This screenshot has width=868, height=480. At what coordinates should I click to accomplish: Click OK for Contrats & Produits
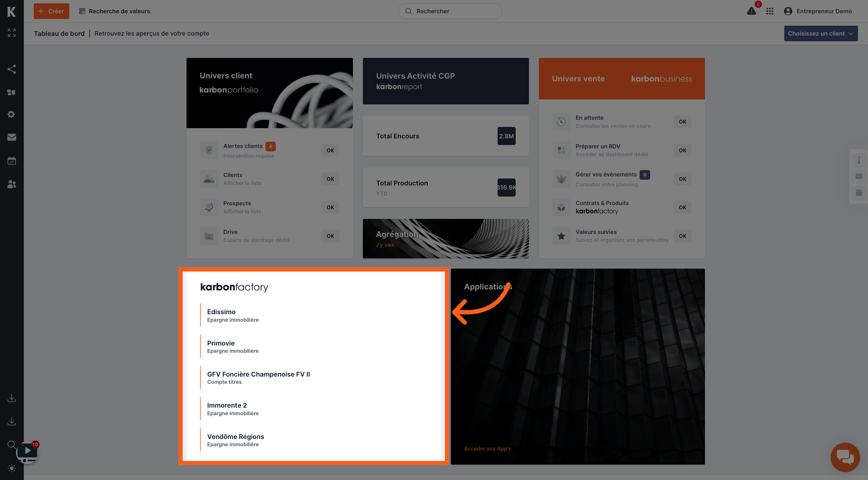[x=682, y=207]
